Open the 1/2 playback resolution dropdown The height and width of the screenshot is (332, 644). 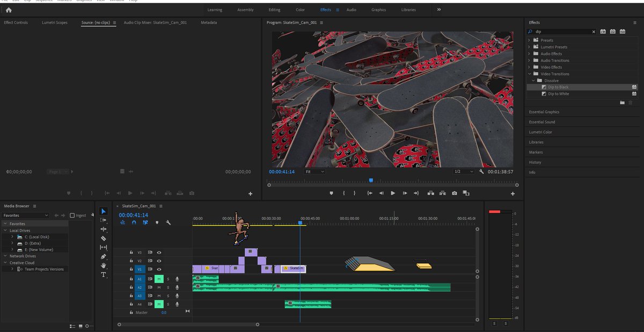pyautogui.click(x=464, y=172)
